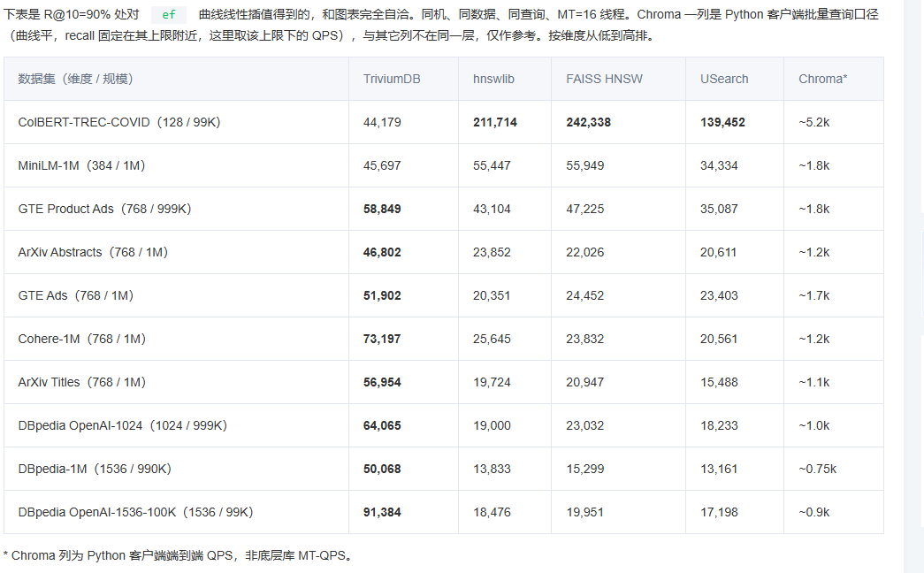Click the value 43,104
This screenshot has width=924, height=573.
tap(492, 209)
